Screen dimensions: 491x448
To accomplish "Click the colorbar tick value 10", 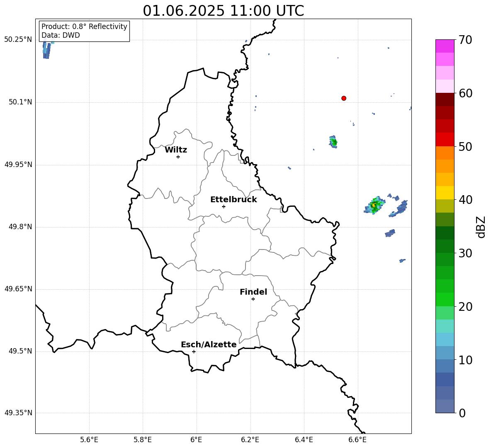I will 465,360.
